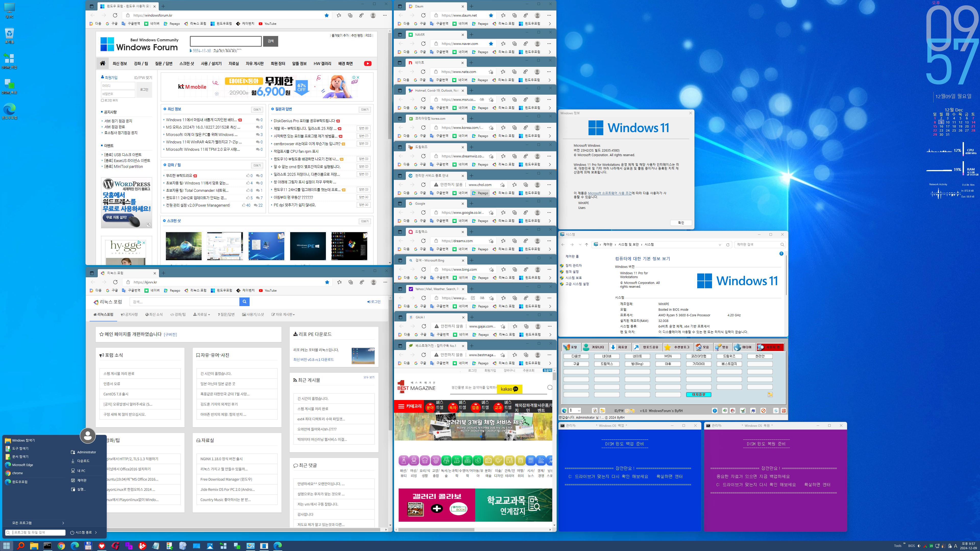Open 장치 관리자 in the 시스템 window

[x=573, y=265]
